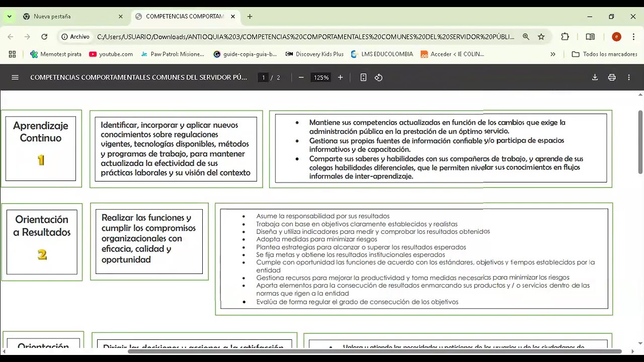The width and height of the screenshot is (644, 362).
Task: Download the PDF document
Action: point(595,77)
